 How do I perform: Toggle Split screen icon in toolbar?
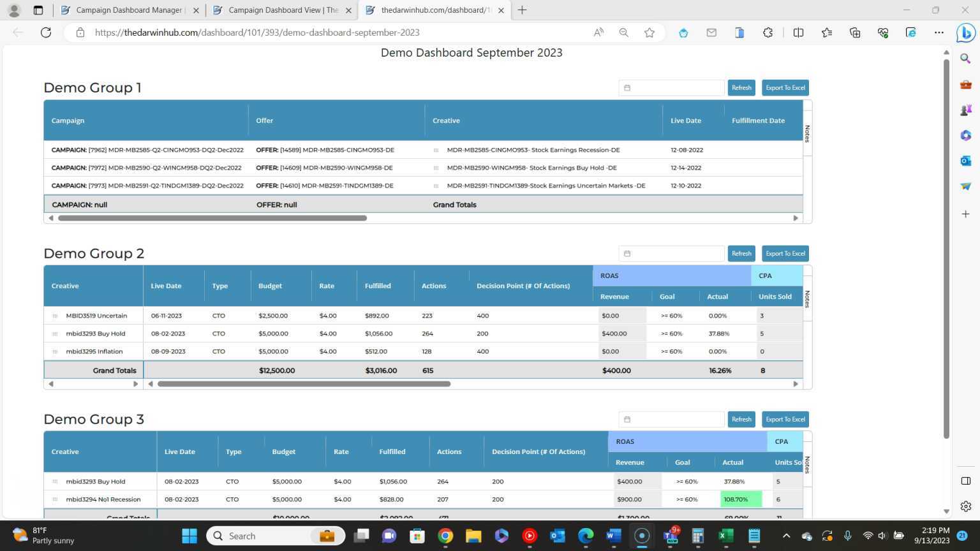(798, 33)
